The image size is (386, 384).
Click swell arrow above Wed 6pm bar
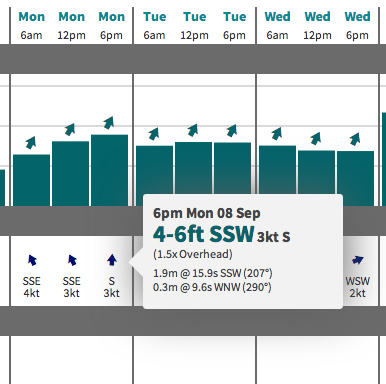[x=355, y=139]
